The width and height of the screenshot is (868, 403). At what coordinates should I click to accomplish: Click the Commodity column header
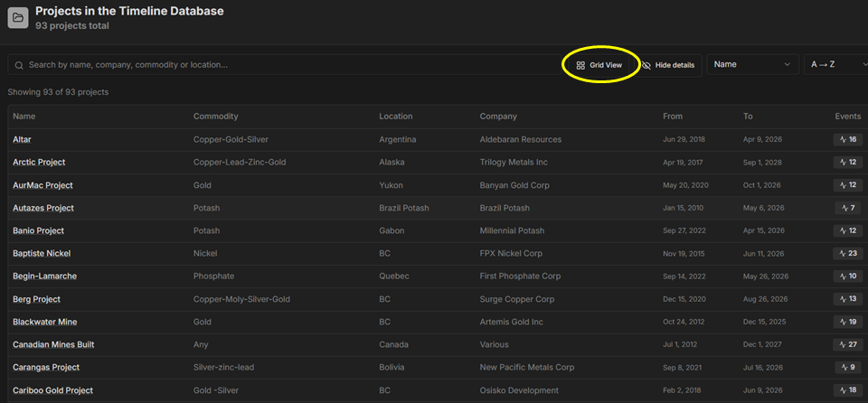pyautogui.click(x=216, y=117)
